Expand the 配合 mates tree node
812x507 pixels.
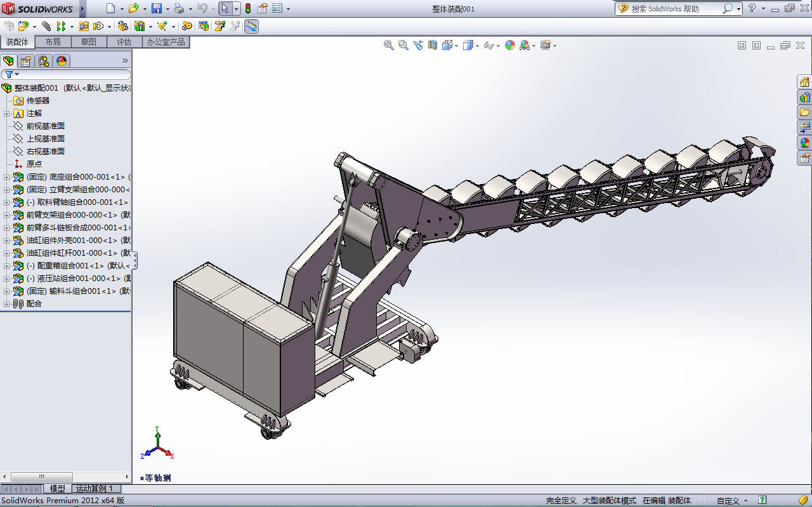[7, 304]
